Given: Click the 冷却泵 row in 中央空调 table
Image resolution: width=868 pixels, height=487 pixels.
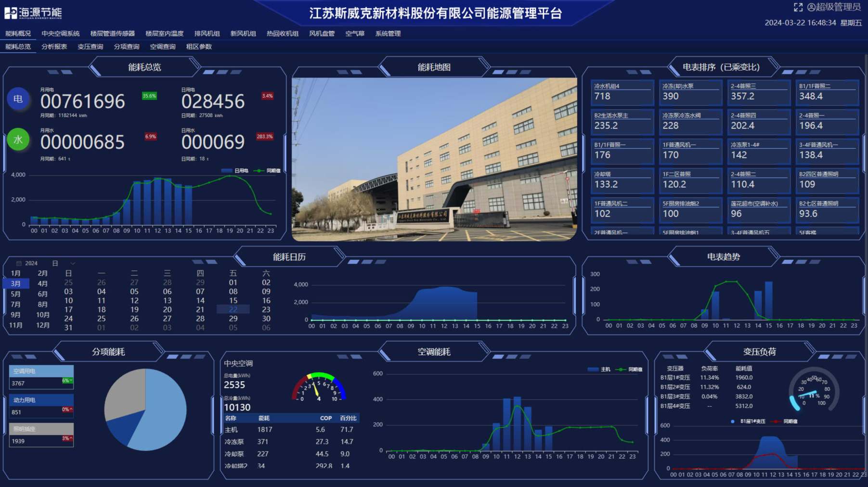Looking at the screenshot, I should click(x=291, y=454).
